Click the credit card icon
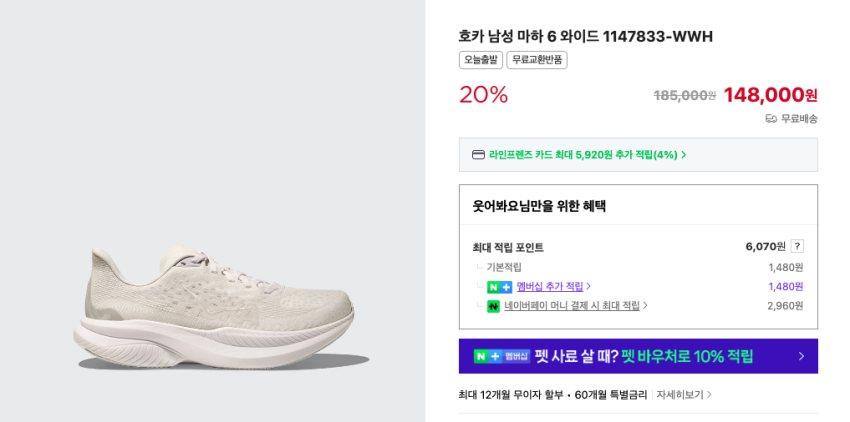Screen dimensions: 850x422 [478, 155]
